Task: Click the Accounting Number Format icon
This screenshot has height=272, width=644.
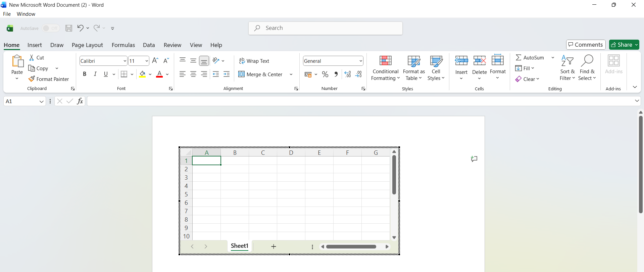Action: (x=308, y=74)
